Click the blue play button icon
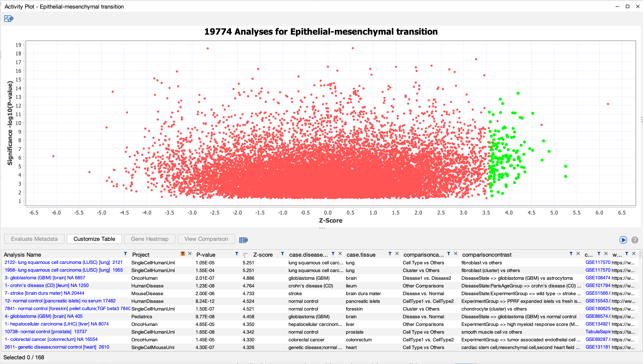Image resolution: width=643 pixels, height=364 pixels. (x=623, y=240)
